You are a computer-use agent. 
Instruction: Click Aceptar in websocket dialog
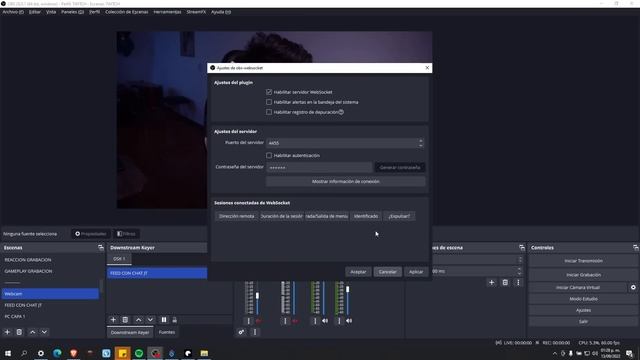point(358,272)
